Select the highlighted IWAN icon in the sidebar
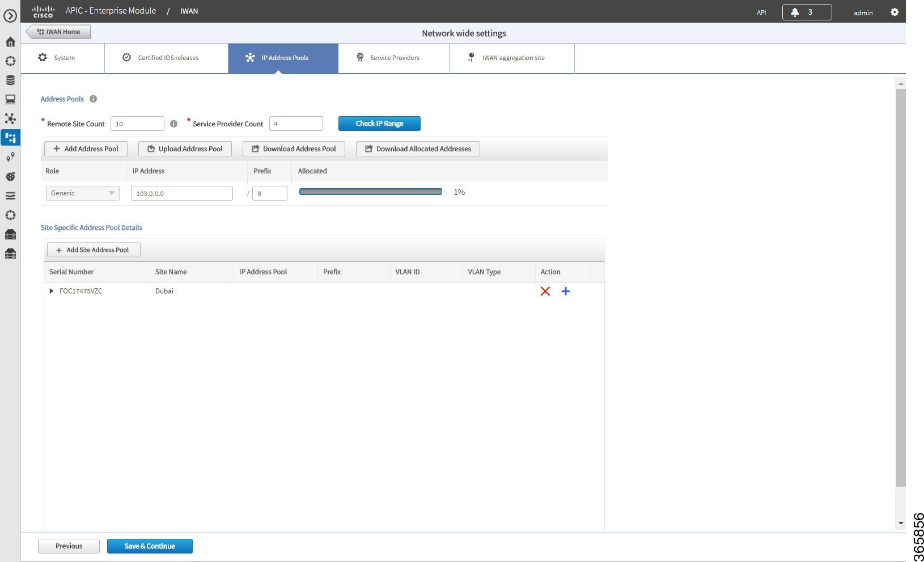This screenshot has width=924, height=562. coord(10,138)
